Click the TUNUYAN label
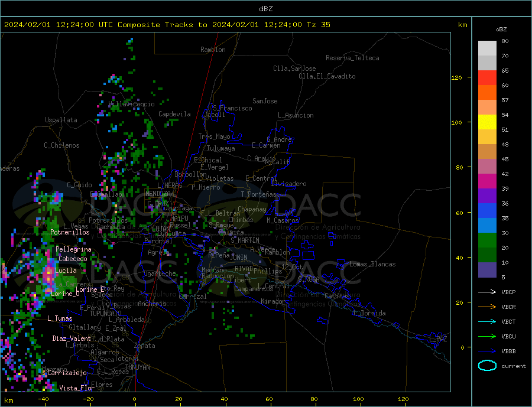 (137, 367)
